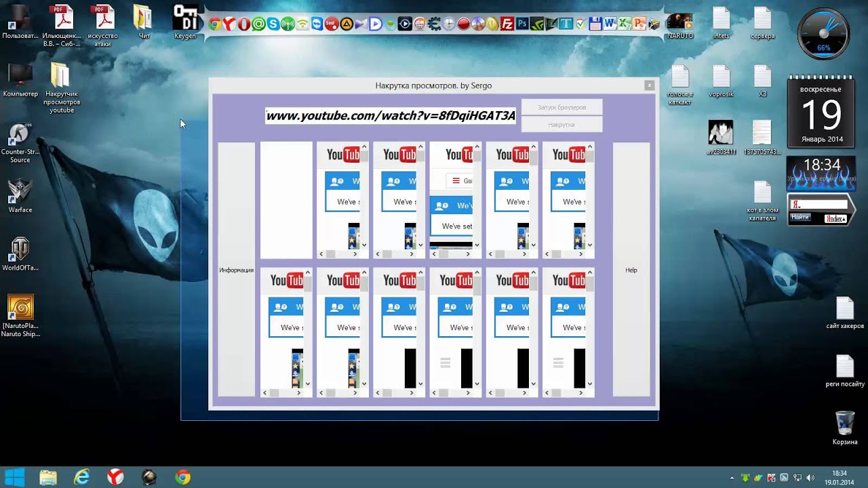
Task: Select the Naruto Shippuden game shortcut
Action: [20, 316]
